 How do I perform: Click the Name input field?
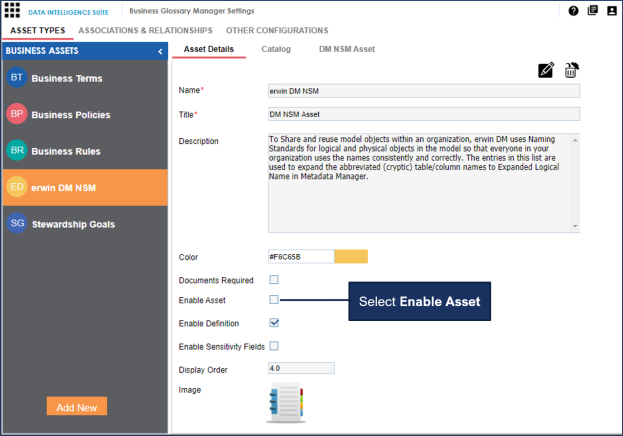tap(424, 91)
